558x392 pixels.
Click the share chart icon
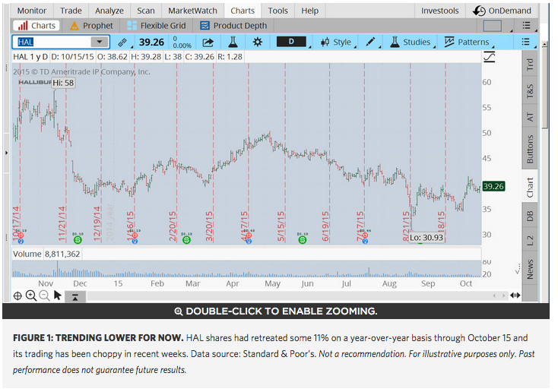(x=208, y=43)
